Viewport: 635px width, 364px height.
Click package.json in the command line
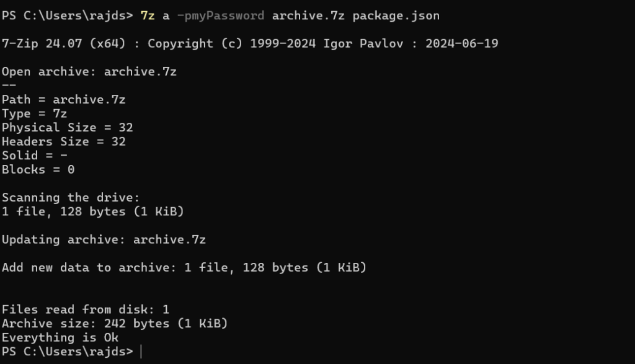click(396, 16)
